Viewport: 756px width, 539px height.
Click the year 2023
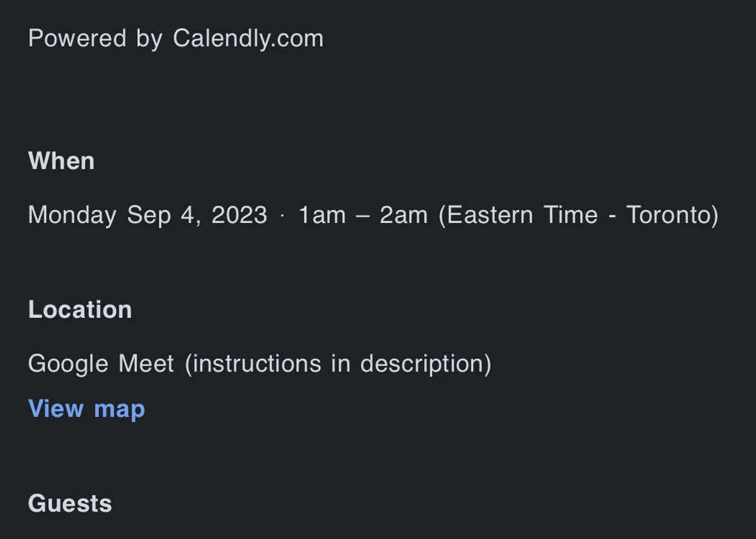[x=239, y=215]
